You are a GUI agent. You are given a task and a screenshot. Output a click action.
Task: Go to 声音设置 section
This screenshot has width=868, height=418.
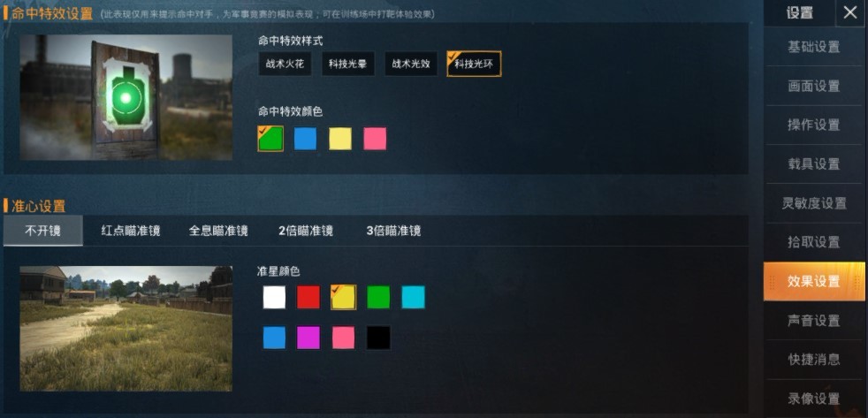pos(814,321)
